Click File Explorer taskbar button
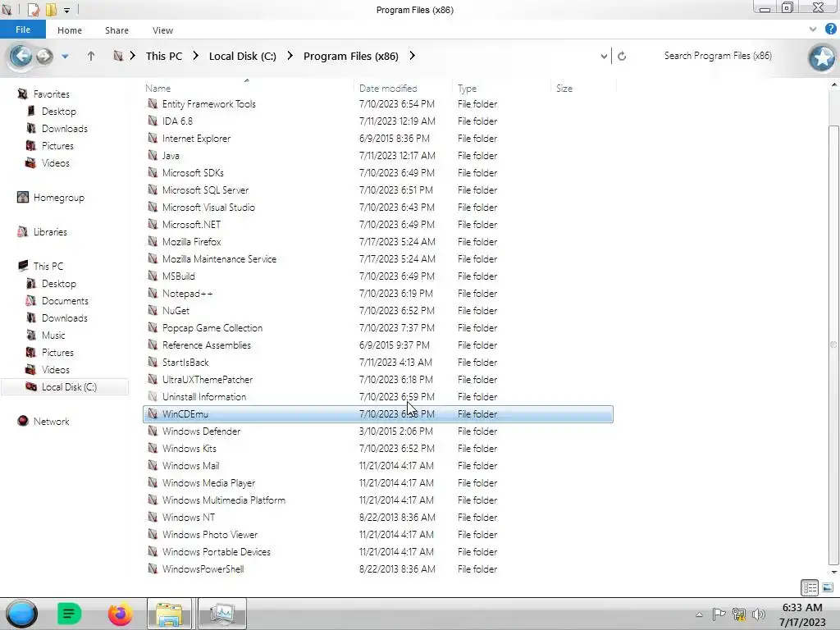840x630 pixels. pyautogui.click(x=169, y=614)
